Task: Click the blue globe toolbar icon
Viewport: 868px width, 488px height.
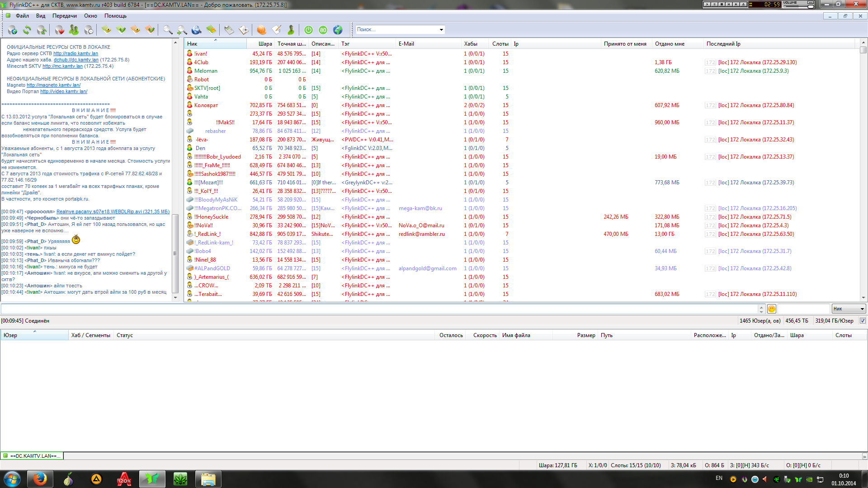Action: (x=338, y=30)
